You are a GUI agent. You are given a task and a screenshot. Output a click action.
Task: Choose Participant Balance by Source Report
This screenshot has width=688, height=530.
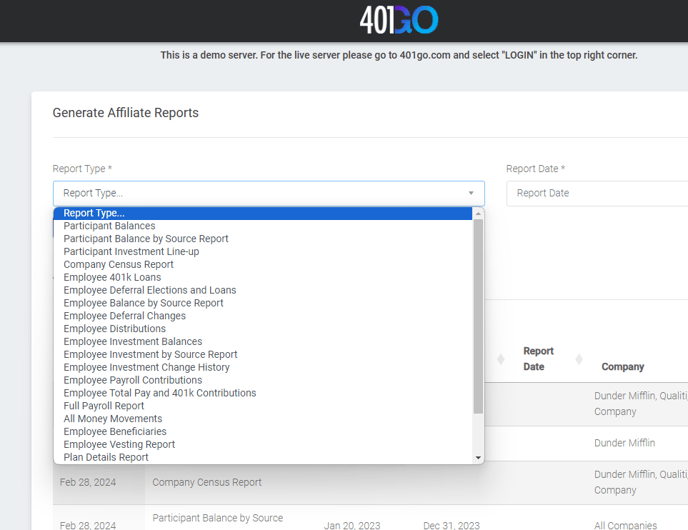[x=146, y=239]
